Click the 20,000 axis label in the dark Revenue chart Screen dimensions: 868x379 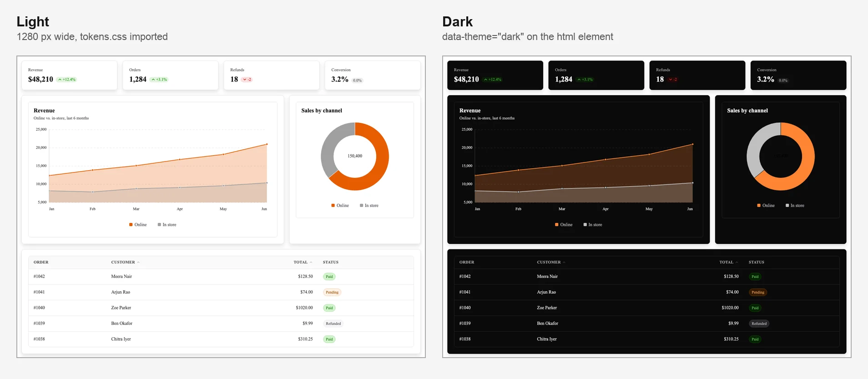coord(467,148)
